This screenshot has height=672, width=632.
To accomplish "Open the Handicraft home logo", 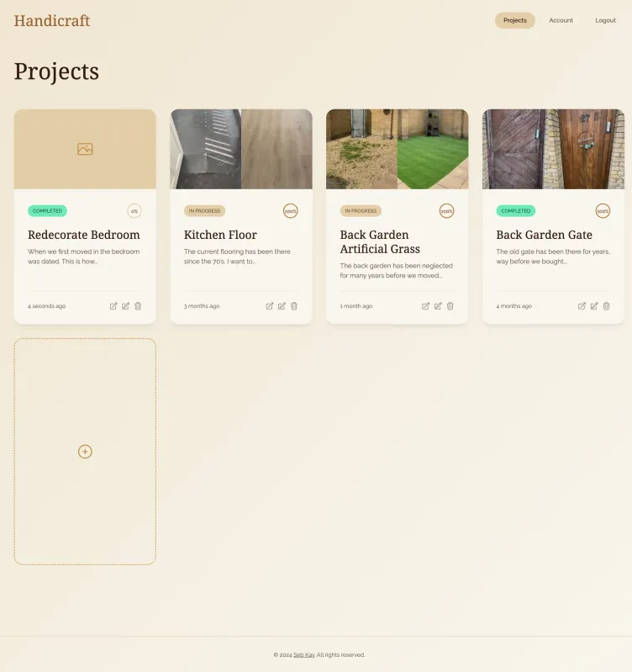I will [52, 20].
